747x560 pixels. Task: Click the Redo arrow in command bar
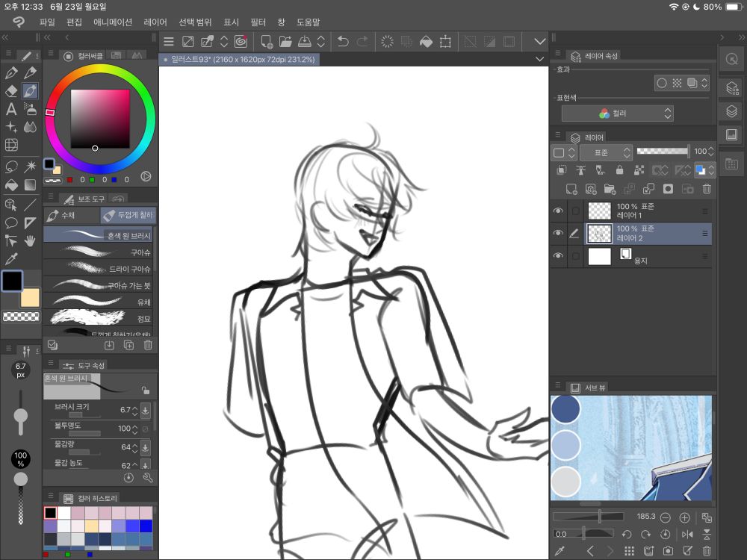tap(362, 41)
